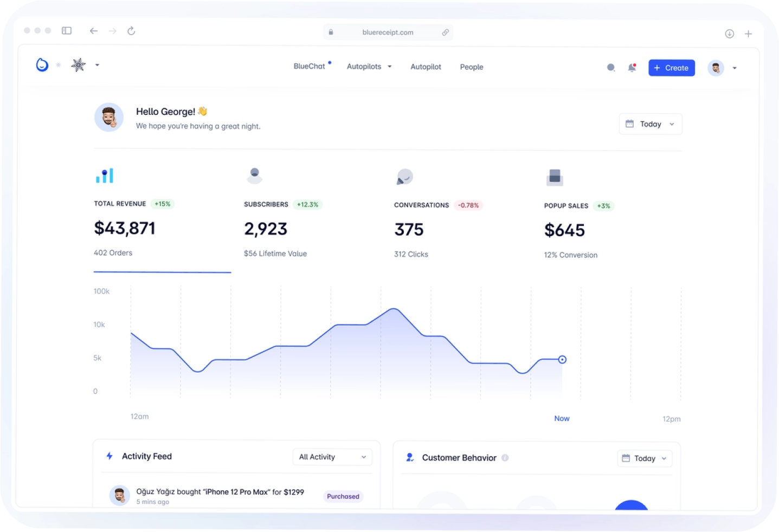The height and width of the screenshot is (532, 779).
Task: Click the snowflake store icon
Action: coord(79,65)
